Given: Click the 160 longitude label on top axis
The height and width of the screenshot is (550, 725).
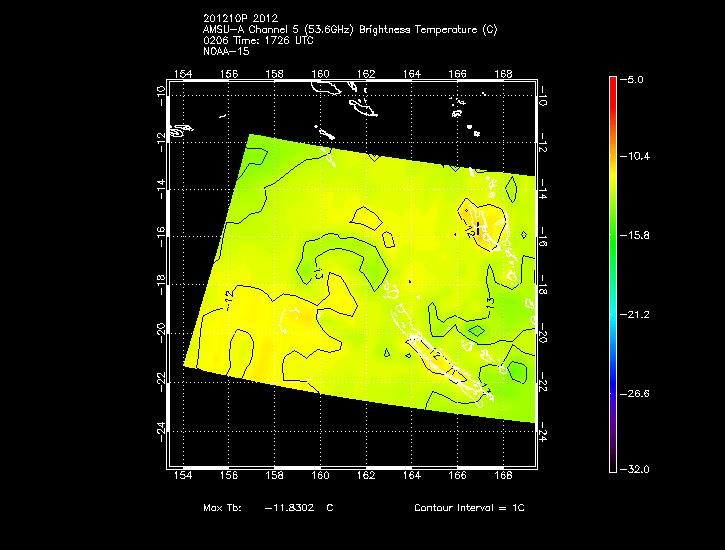Looking at the screenshot, I should pyautogui.click(x=321, y=74).
